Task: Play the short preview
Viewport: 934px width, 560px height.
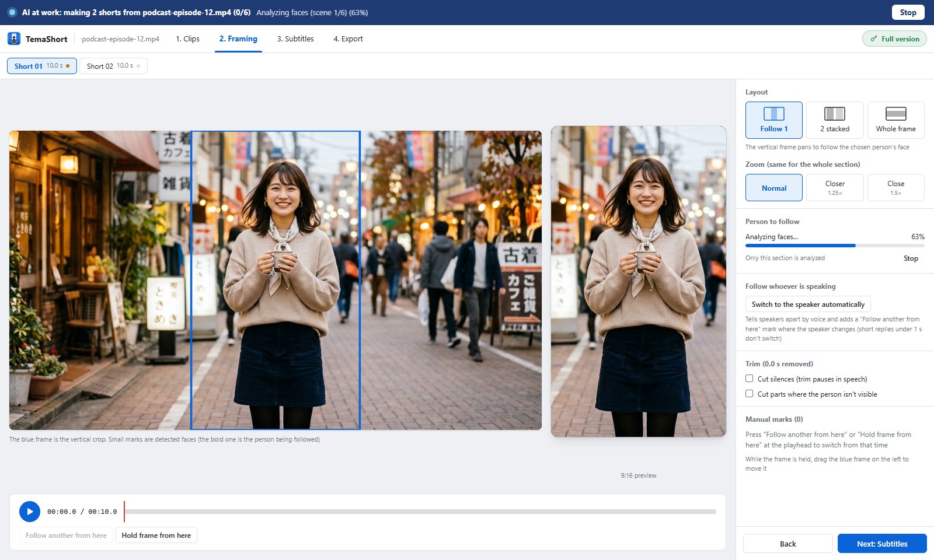Action: [x=30, y=512]
